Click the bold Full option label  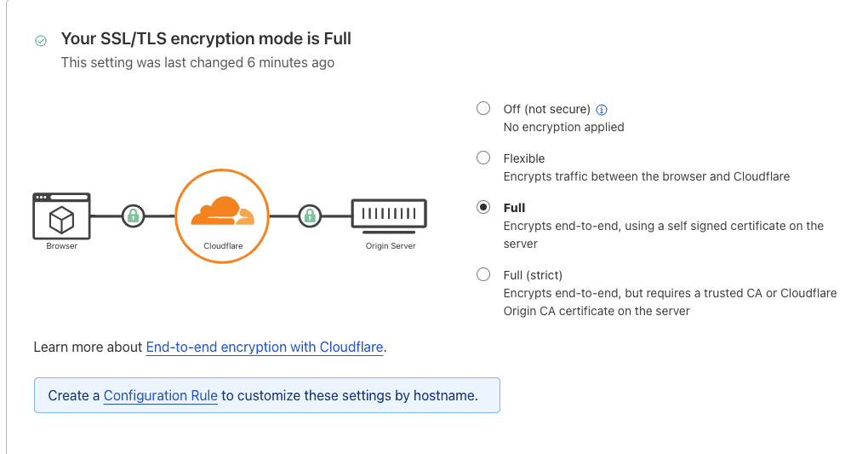point(515,208)
